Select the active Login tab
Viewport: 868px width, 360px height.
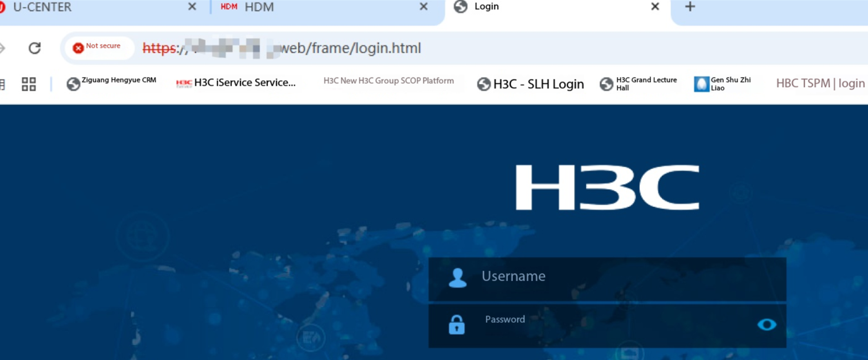click(487, 7)
